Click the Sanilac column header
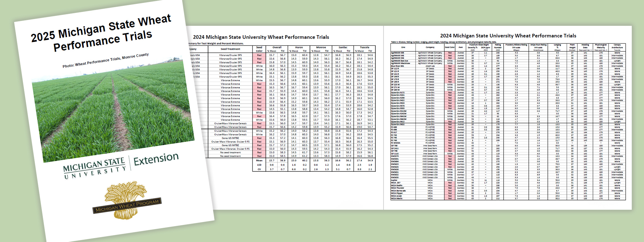The height and width of the screenshot is (242, 644). click(343, 47)
